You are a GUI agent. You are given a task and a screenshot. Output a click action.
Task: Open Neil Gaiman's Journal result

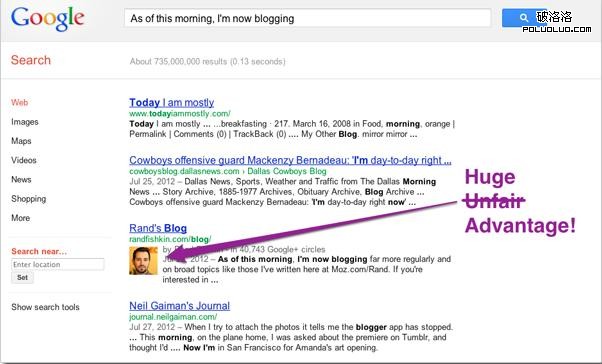(180, 306)
